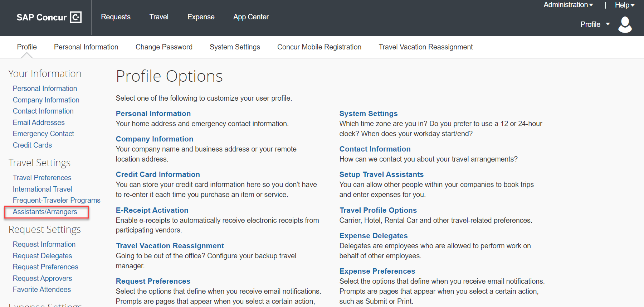Open Travel Vacation Reassignment heading link

point(170,246)
